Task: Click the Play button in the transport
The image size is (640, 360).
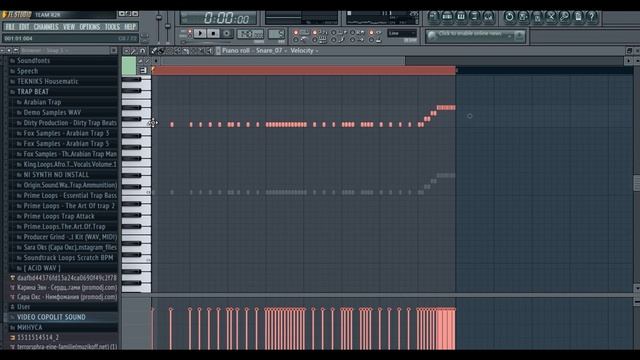Action: pyautogui.click(x=200, y=33)
